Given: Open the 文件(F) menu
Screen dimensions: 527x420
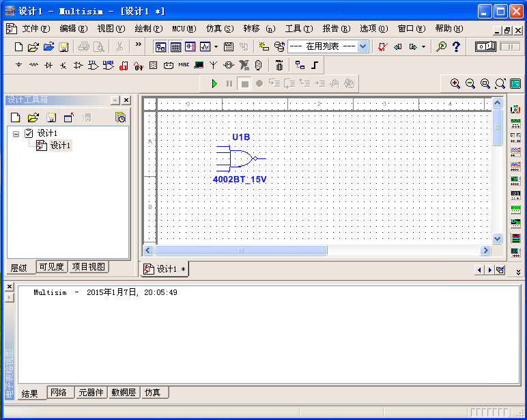Looking at the screenshot, I should click(x=36, y=29).
